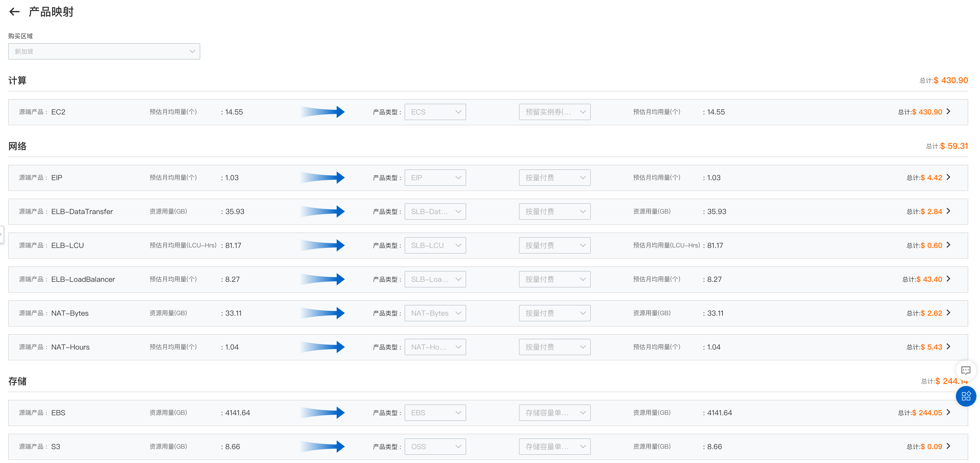The height and width of the screenshot is (463, 980).
Task: Expand NAT-Hours row via right chevron
Action: (949, 347)
